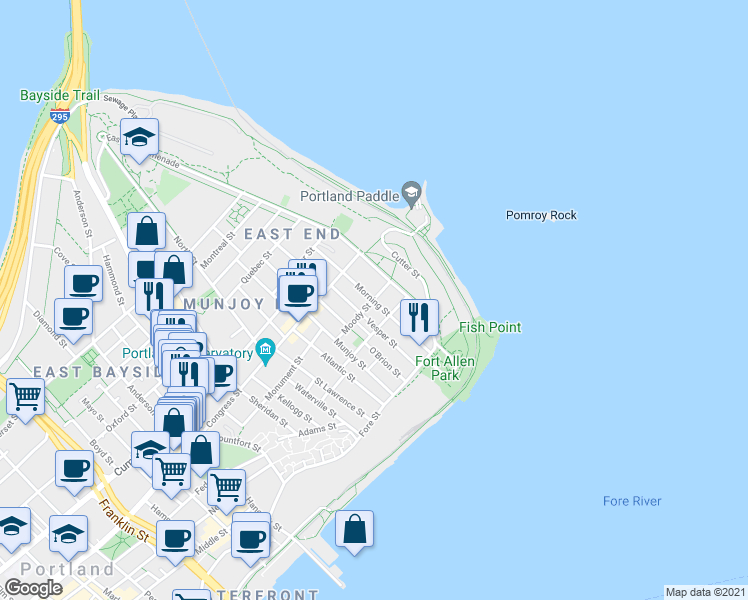Click the Fort Allen Park label

445,368
